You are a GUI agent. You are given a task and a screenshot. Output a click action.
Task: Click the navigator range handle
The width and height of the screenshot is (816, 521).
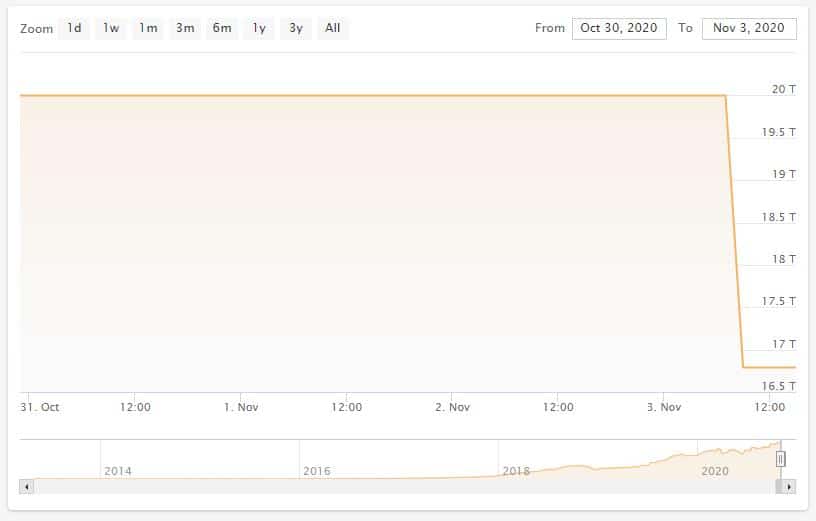pyautogui.click(x=780, y=459)
